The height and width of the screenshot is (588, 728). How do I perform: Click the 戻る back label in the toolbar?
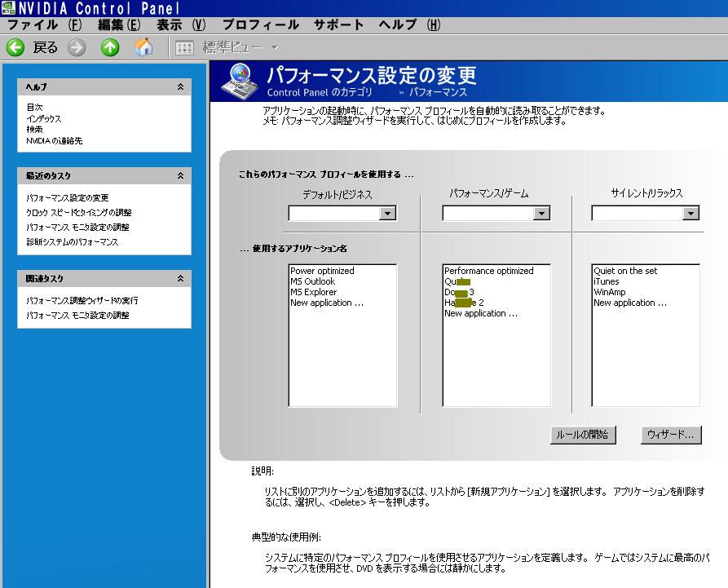tap(45, 47)
